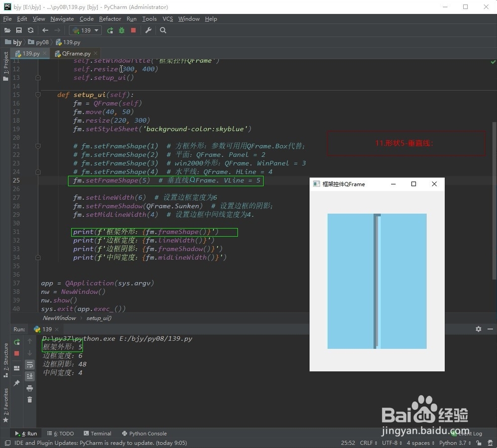Change line separator CRLF in status bar
This screenshot has width=497, height=448.
point(368,443)
